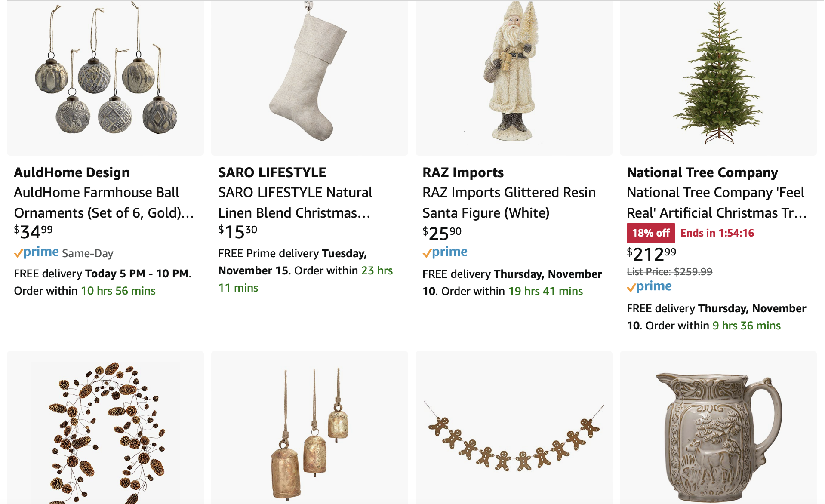This screenshot has width=825, height=504.
Task: Click the linen Christmas stocking image
Action: (x=309, y=77)
